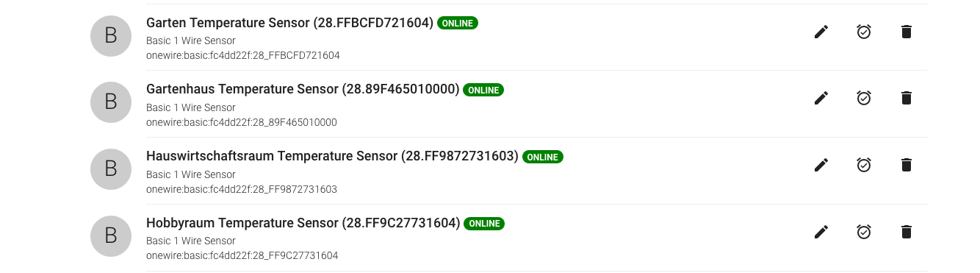Click alarm-check icon for Garten sensor
Image resolution: width=980 pixels, height=273 pixels.
(x=864, y=32)
